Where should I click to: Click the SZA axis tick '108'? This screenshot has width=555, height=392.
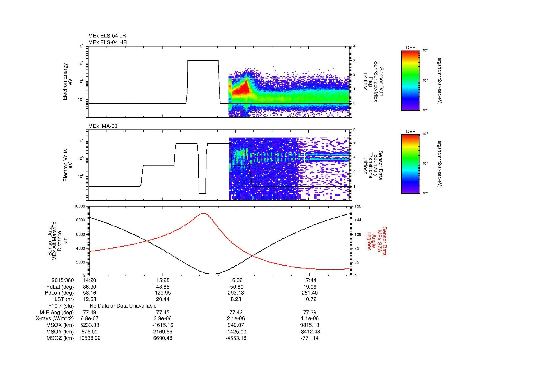(x=358, y=234)
